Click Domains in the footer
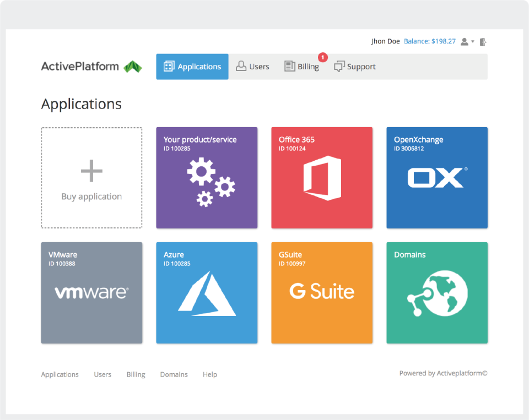This screenshot has height=420, width=529. coord(174,374)
